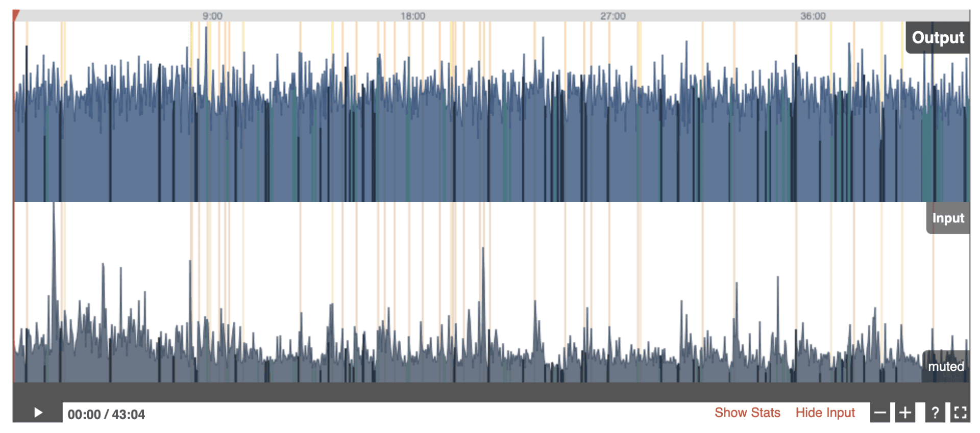Image resolution: width=980 pixels, height=433 pixels.
Task: Open the Show Stats link
Action: pyautogui.click(x=747, y=413)
